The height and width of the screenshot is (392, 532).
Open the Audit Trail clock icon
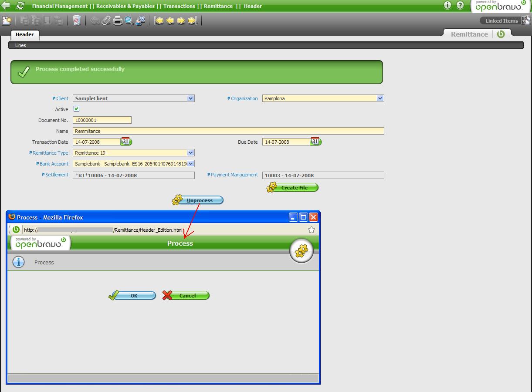coord(140,20)
